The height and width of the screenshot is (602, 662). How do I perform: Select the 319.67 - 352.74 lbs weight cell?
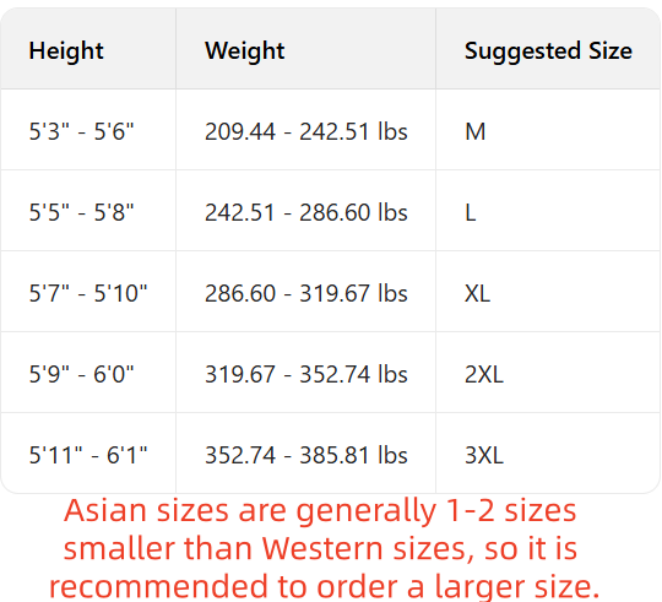pyautogui.click(x=306, y=374)
